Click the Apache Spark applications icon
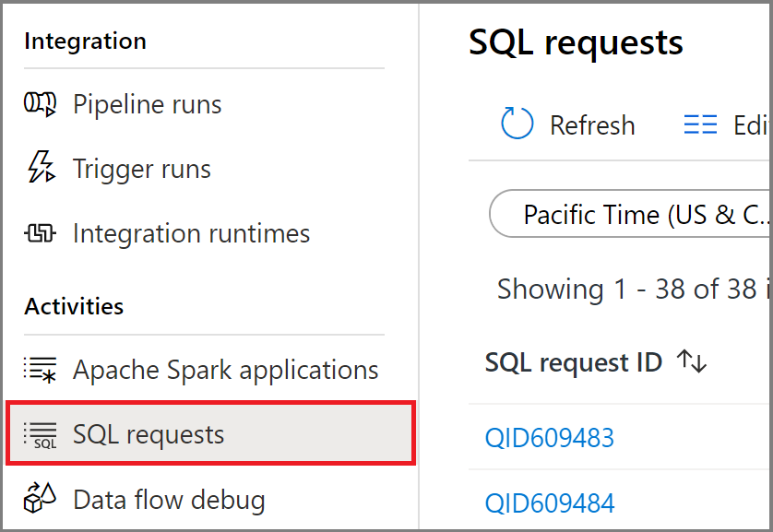Image resolution: width=773 pixels, height=532 pixels. click(x=39, y=369)
